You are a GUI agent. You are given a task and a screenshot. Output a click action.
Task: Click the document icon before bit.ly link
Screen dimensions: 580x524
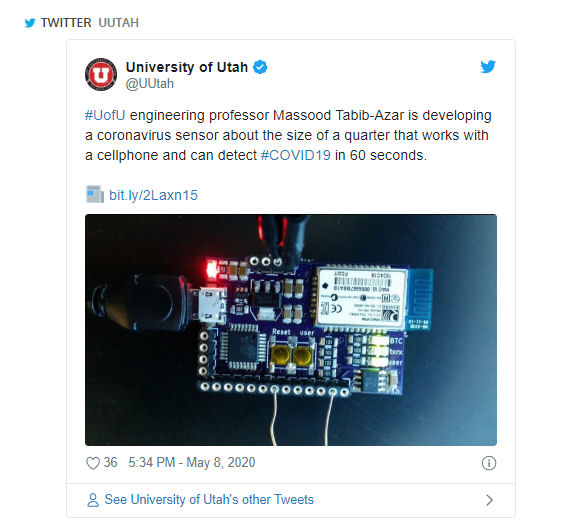pyautogui.click(x=95, y=195)
